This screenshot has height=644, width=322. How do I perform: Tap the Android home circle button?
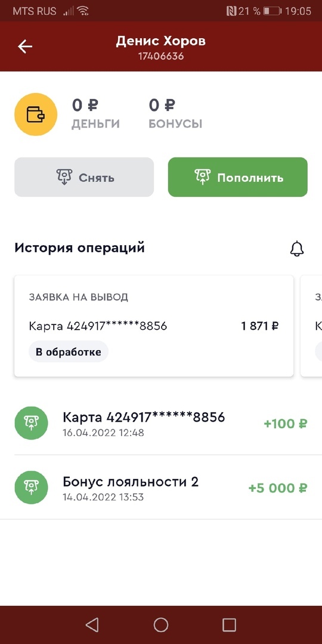pyautogui.click(x=161, y=625)
